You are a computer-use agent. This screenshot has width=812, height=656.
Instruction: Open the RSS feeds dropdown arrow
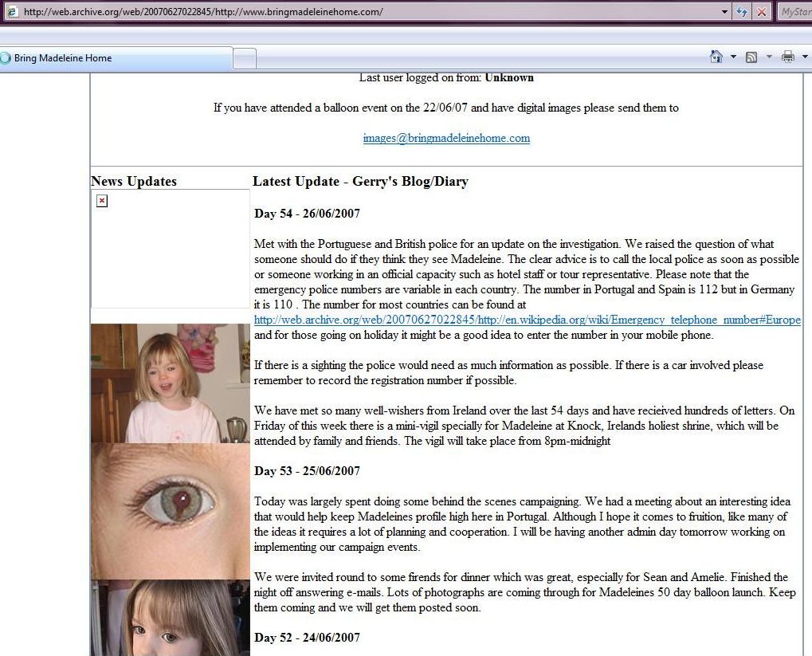click(768, 57)
